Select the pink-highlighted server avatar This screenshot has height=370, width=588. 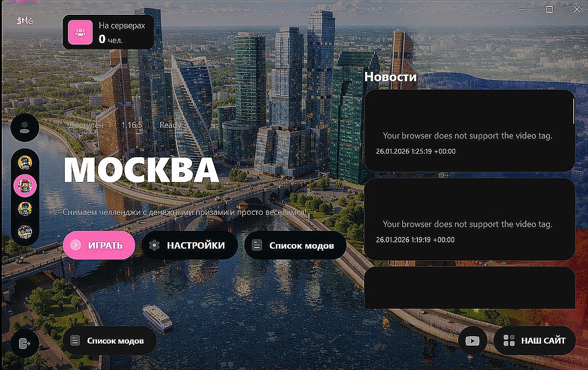25,185
